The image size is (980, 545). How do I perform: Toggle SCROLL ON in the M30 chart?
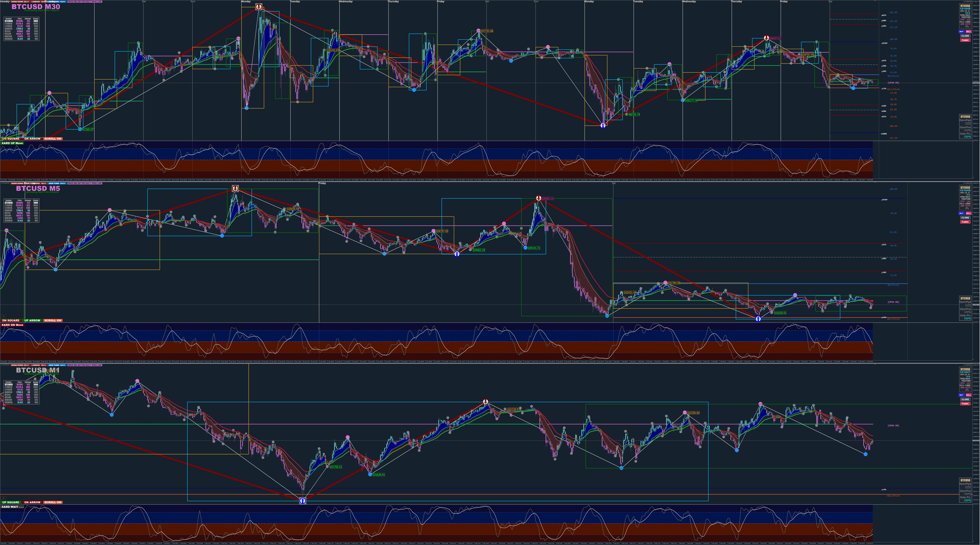click(53, 139)
